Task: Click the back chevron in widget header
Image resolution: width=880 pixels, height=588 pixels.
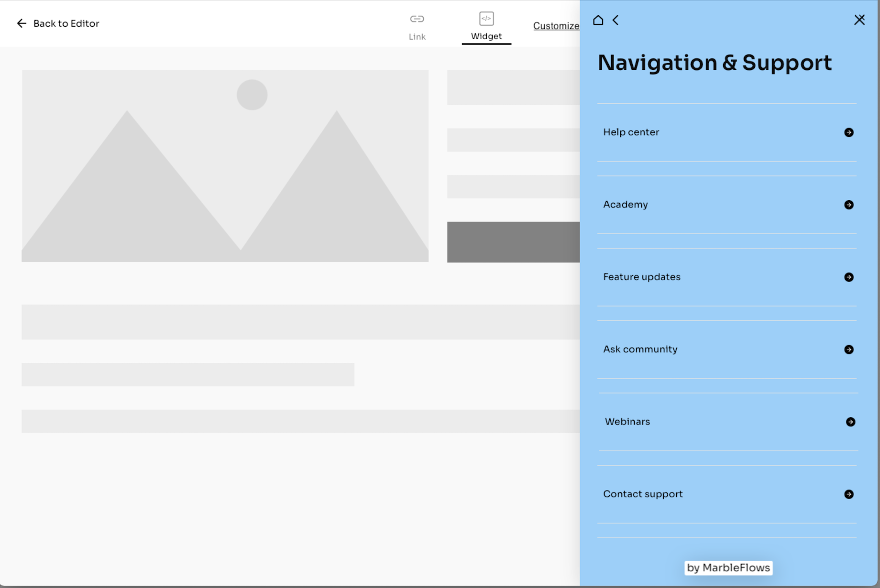Action: click(x=616, y=20)
